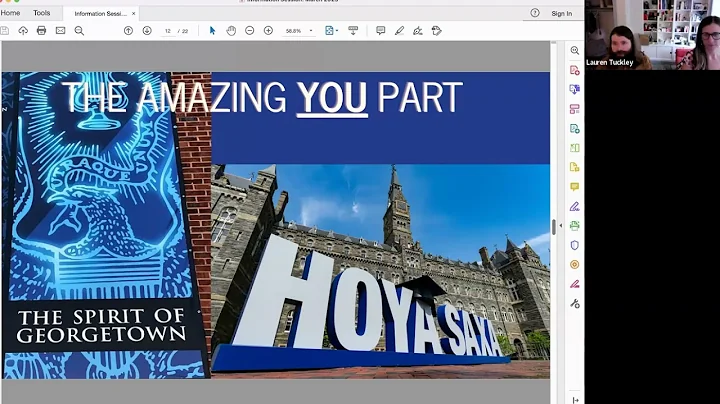Click the 56.8% zoom value field

[x=293, y=31]
